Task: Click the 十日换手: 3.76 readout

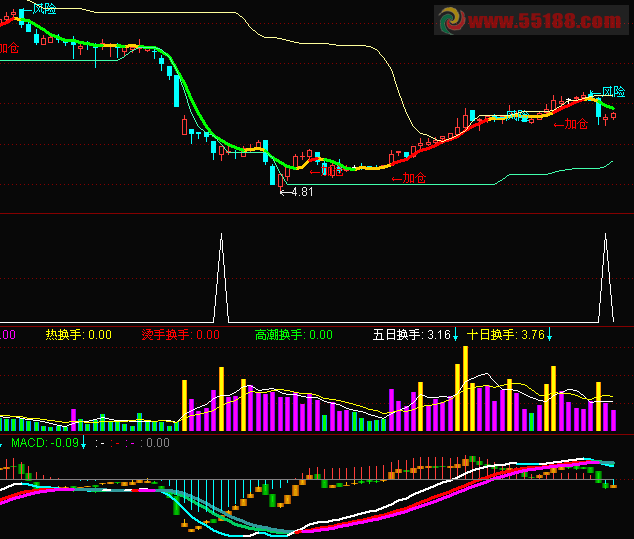Action: [x=506, y=335]
